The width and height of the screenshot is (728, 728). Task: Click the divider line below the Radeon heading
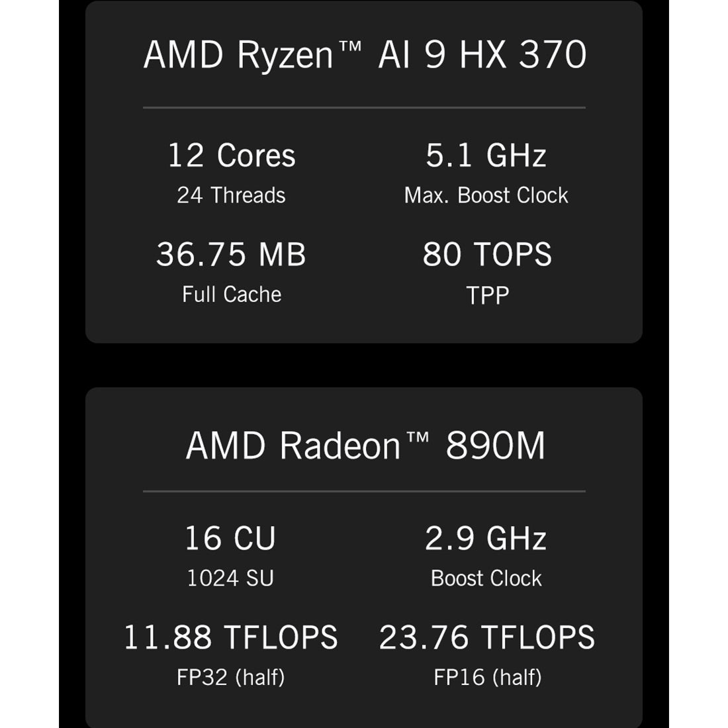pos(364,492)
